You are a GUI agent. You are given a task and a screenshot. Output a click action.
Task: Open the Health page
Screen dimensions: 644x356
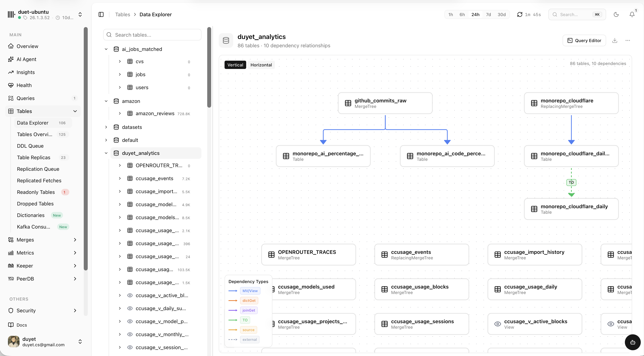43,85
